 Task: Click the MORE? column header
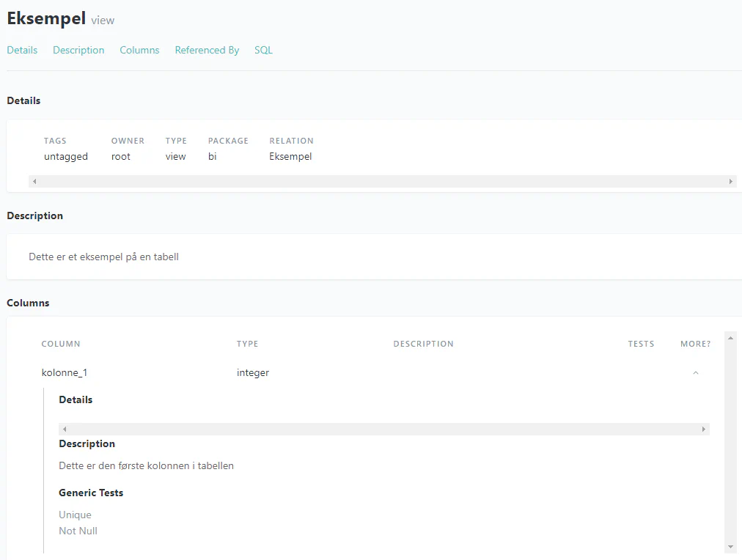(x=695, y=344)
